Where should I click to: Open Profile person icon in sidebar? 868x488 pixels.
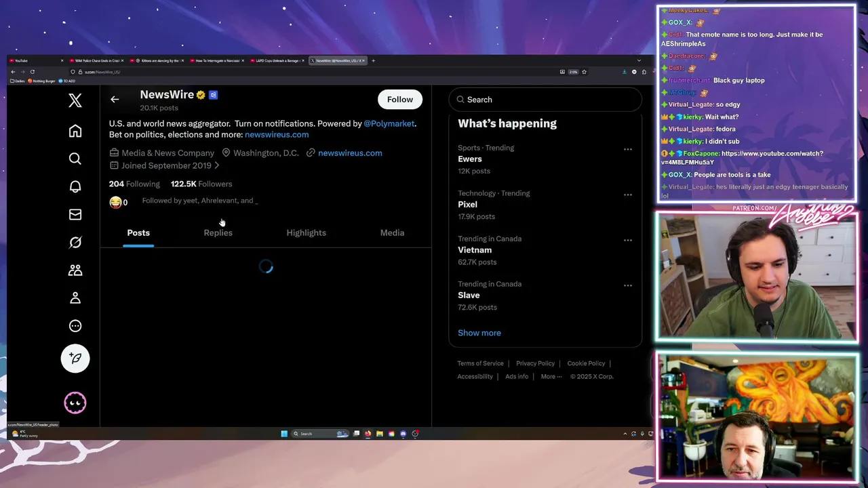coord(75,298)
